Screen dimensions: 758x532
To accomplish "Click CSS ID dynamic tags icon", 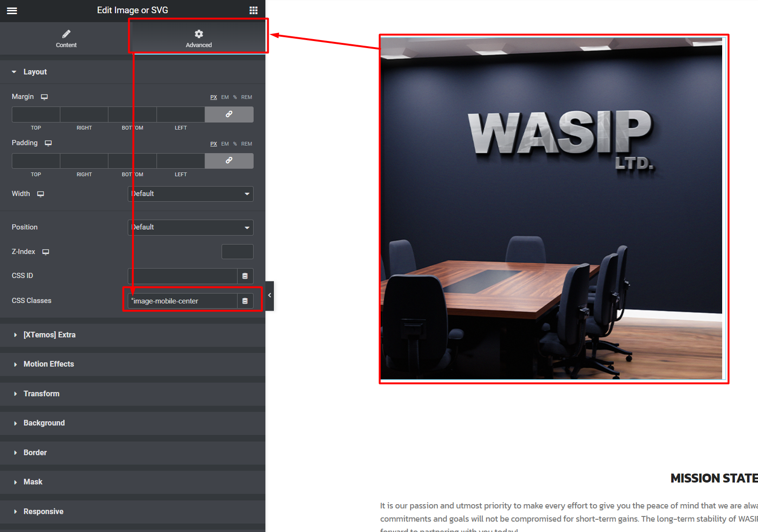I will (x=245, y=276).
